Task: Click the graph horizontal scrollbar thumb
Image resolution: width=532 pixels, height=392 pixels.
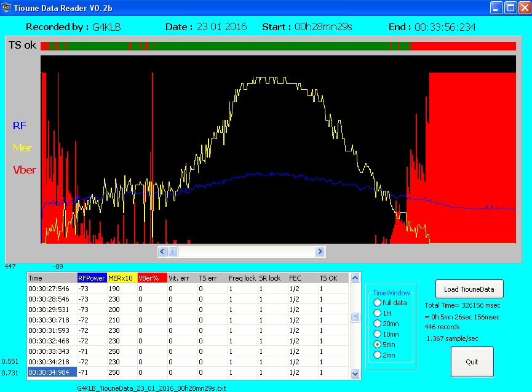Action: click(173, 252)
